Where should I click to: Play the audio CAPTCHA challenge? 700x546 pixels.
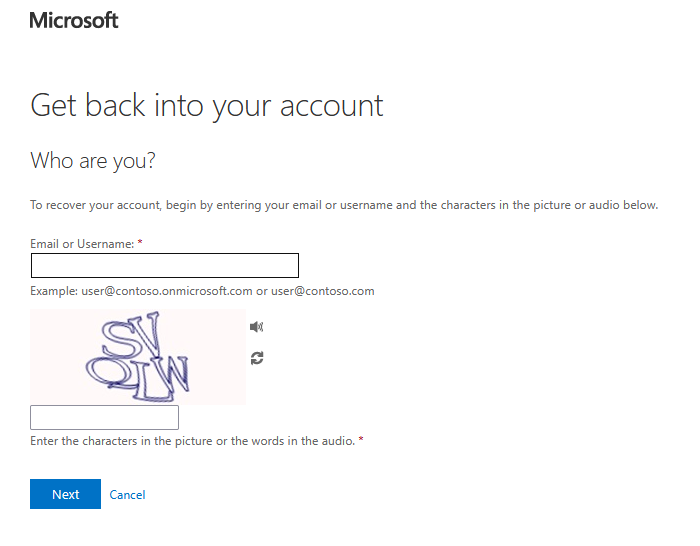pos(257,326)
